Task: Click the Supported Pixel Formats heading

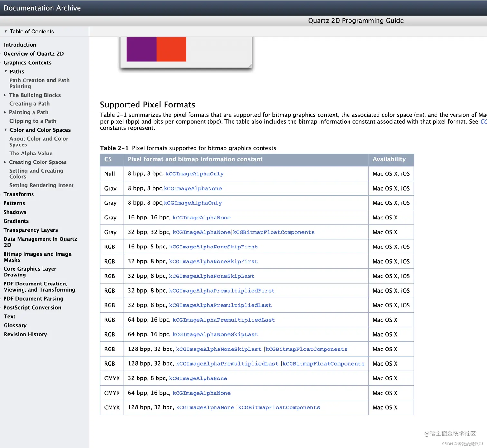Action: 148,105
